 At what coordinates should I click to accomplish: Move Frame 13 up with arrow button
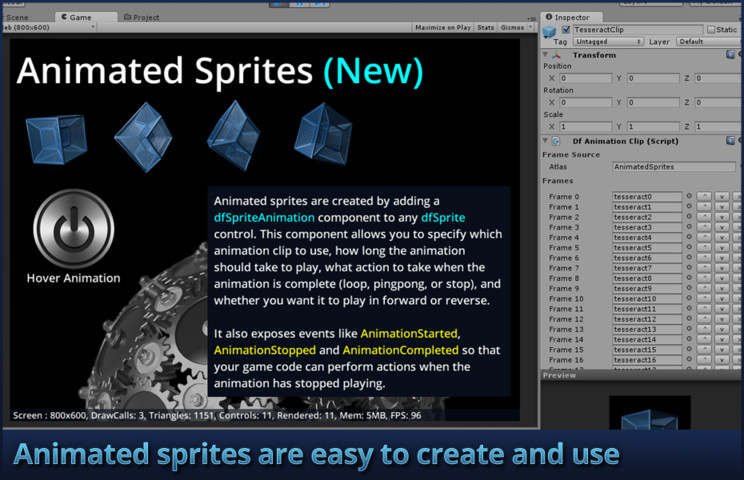(704, 329)
